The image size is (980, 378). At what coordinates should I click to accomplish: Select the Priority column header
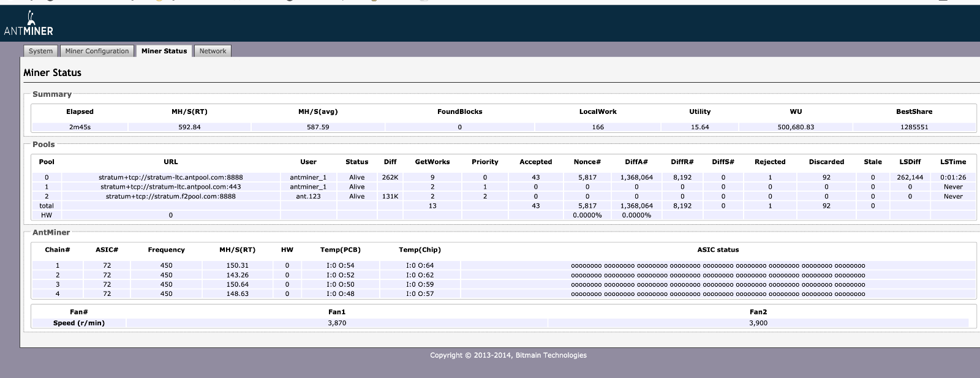click(485, 162)
